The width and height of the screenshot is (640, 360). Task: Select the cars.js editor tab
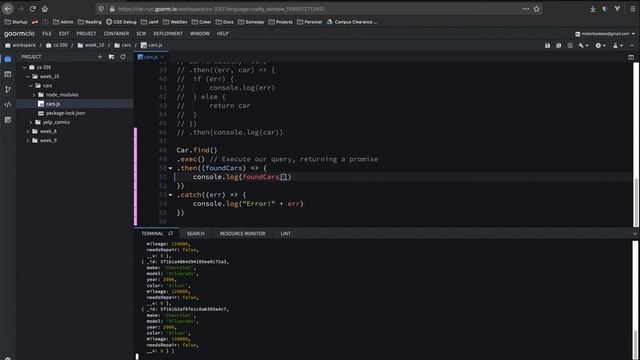click(151, 57)
